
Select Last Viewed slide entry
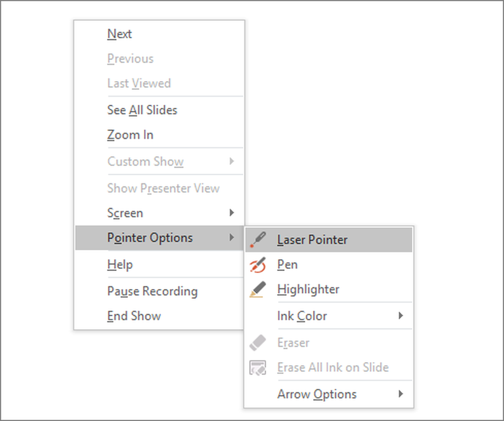pos(139,83)
